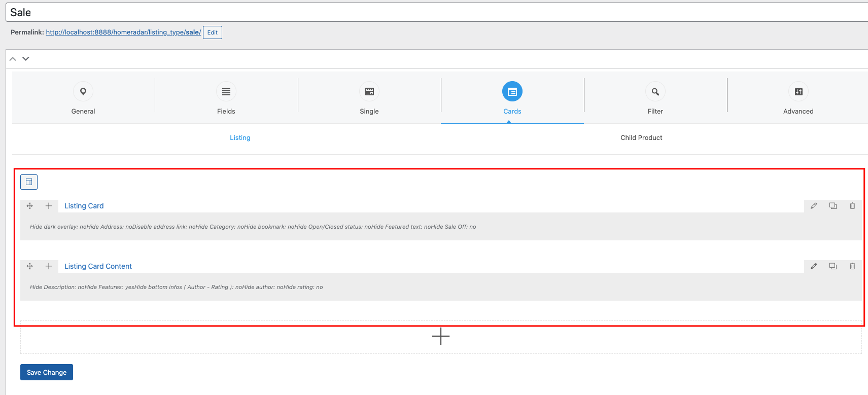Add a new element with large plus
Image resolution: width=868 pixels, height=395 pixels.
(x=441, y=336)
